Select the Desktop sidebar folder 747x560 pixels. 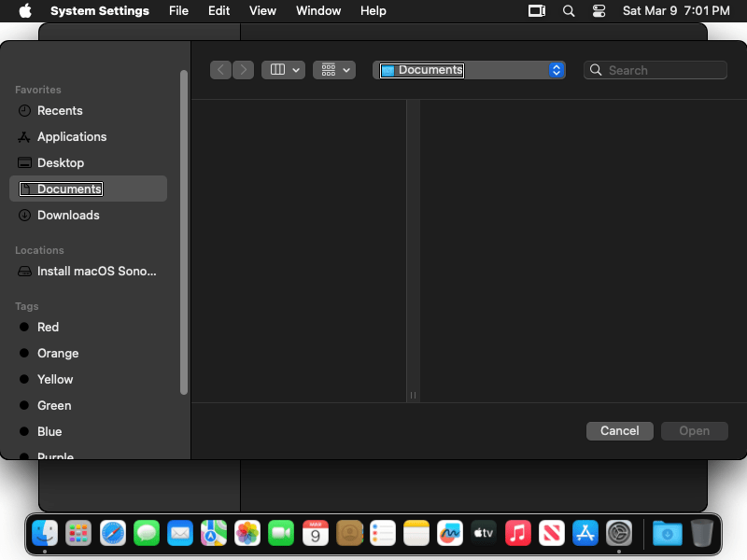[61, 162]
